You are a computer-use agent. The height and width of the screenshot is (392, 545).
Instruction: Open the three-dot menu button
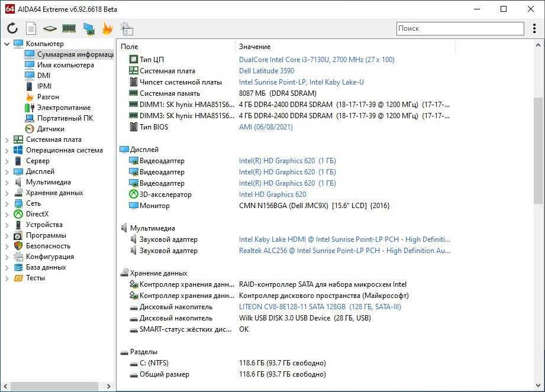click(534, 28)
